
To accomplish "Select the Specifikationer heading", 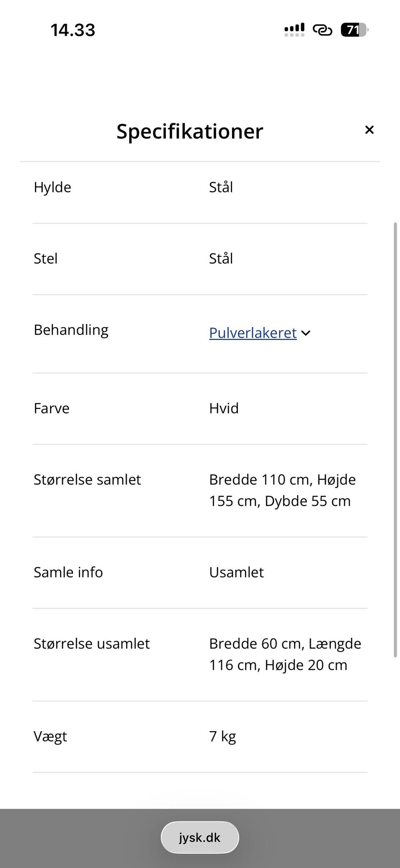I will point(190,131).
